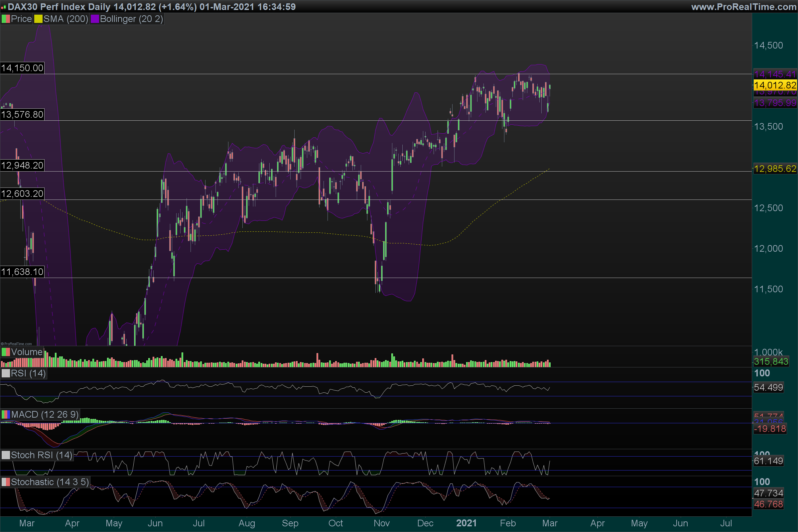Click the yellow SMA (200) swatch
Screen dimensions: 798x532
[38, 19]
